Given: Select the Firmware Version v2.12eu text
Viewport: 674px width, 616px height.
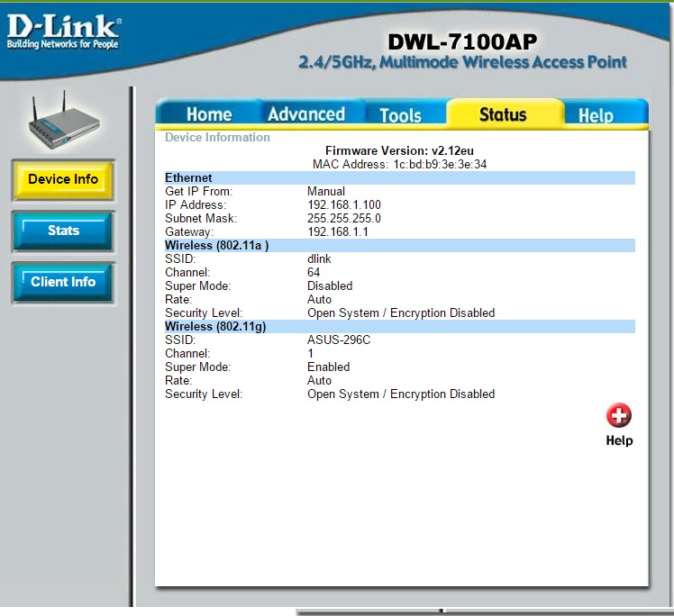Looking at the screenshot, I should point(399,150).
